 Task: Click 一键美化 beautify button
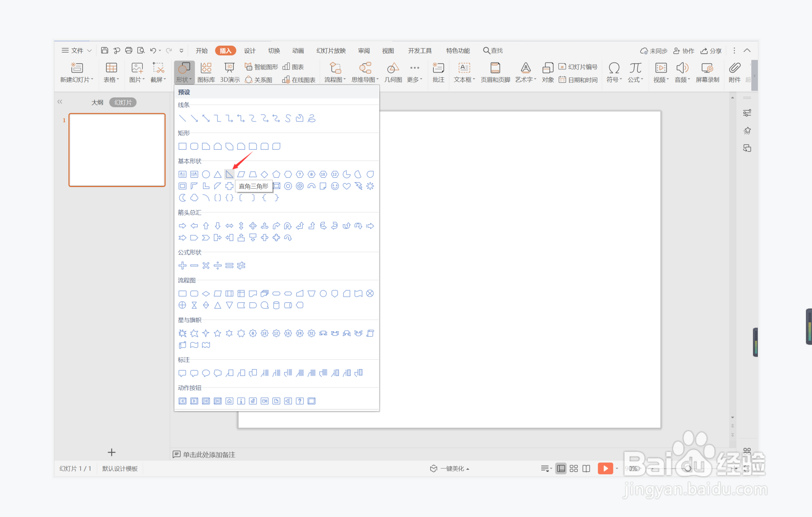pos(450,469)
